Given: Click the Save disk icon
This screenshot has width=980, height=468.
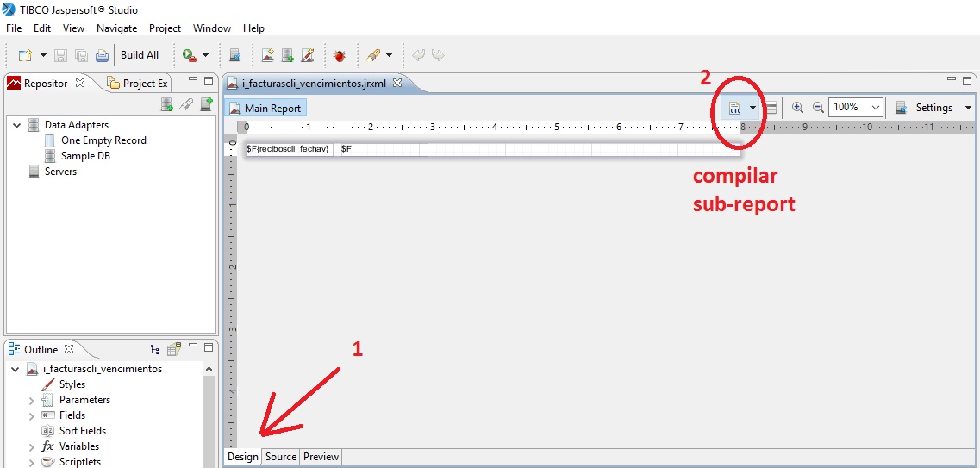Looking at the screenshot, I should (x=60, y=55).
